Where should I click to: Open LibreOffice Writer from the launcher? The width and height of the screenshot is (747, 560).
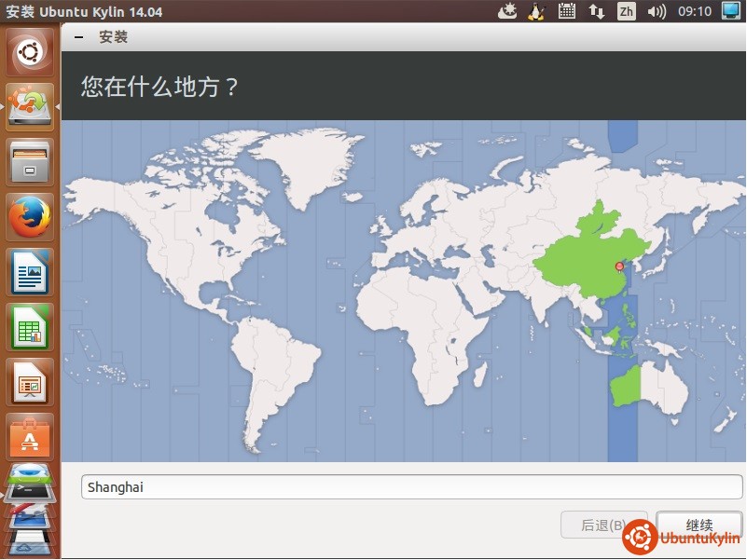click(x=30, y=272)
